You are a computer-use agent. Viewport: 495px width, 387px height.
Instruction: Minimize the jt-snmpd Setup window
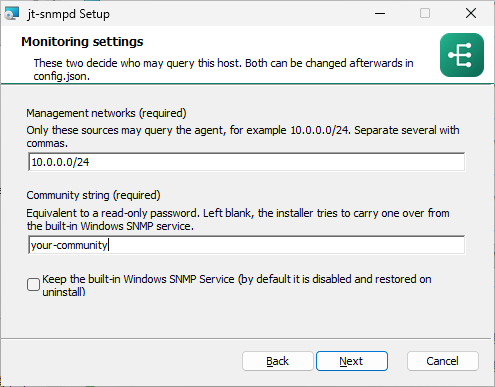click(380, 14)
